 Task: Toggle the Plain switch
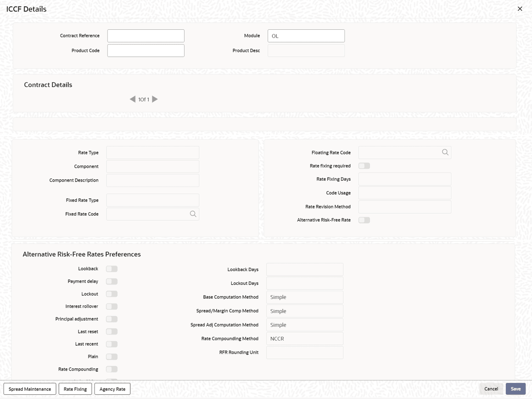[x=112, y=357]
